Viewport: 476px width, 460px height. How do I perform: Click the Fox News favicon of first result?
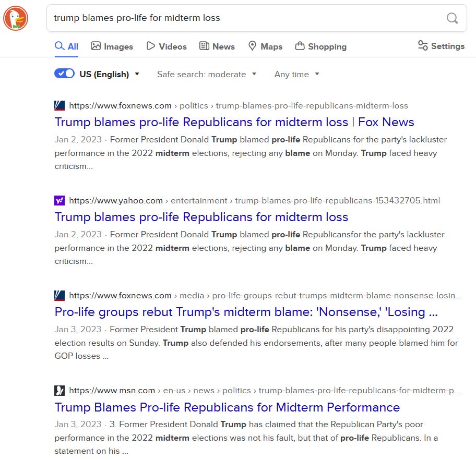click(x=59, y=105)
